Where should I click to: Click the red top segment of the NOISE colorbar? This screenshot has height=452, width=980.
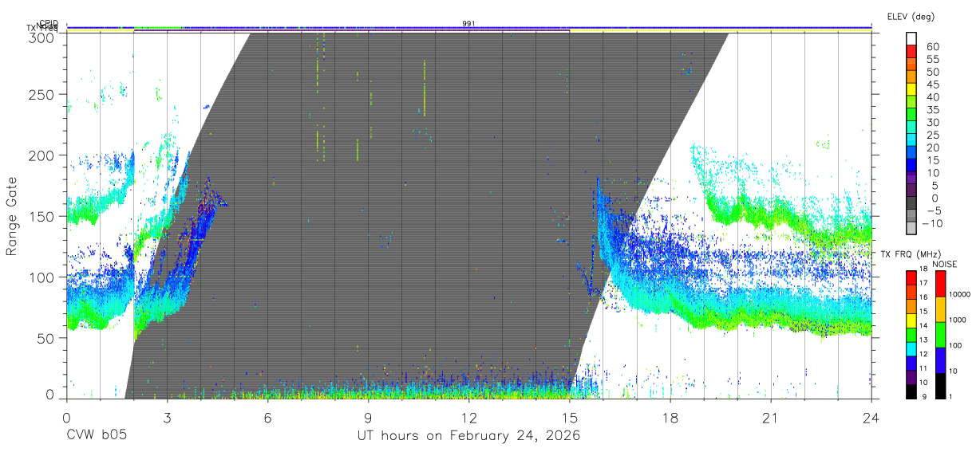pos(940,284)
